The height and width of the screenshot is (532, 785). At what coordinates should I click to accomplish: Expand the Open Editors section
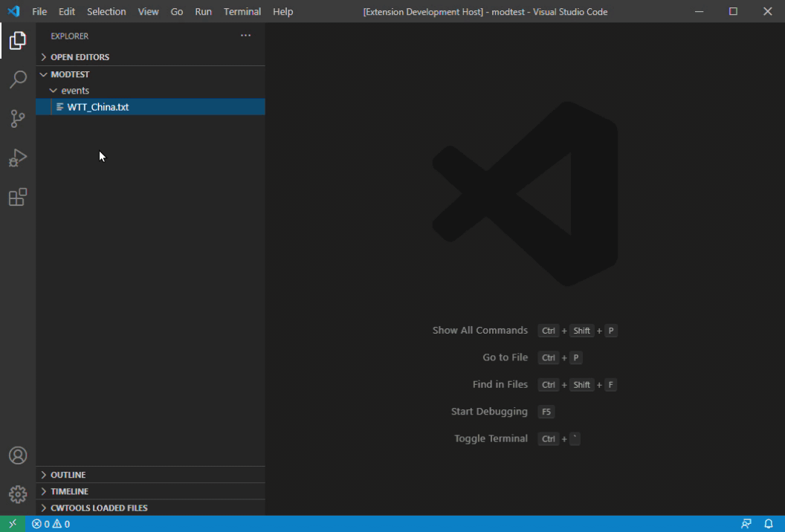(150, 57)
